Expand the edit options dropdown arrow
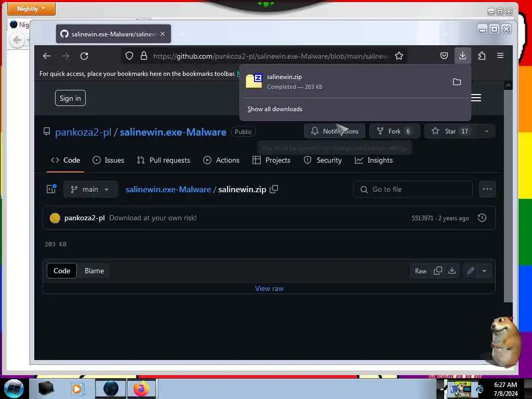 [484, 271]
